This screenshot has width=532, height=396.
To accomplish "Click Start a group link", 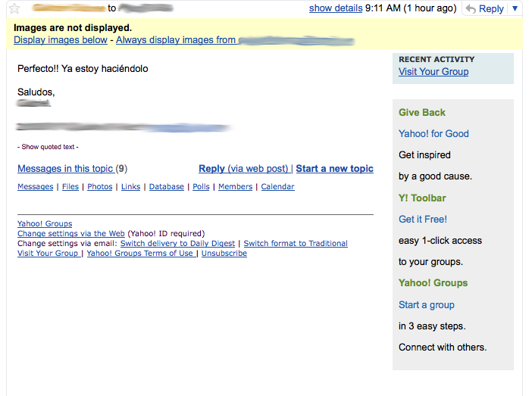I will 427,305.
